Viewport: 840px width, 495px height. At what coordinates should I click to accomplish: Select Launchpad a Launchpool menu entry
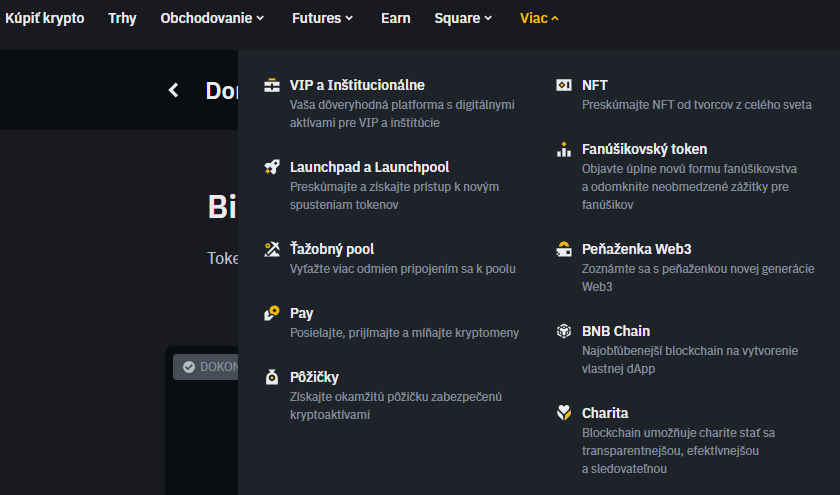(369, 167)
